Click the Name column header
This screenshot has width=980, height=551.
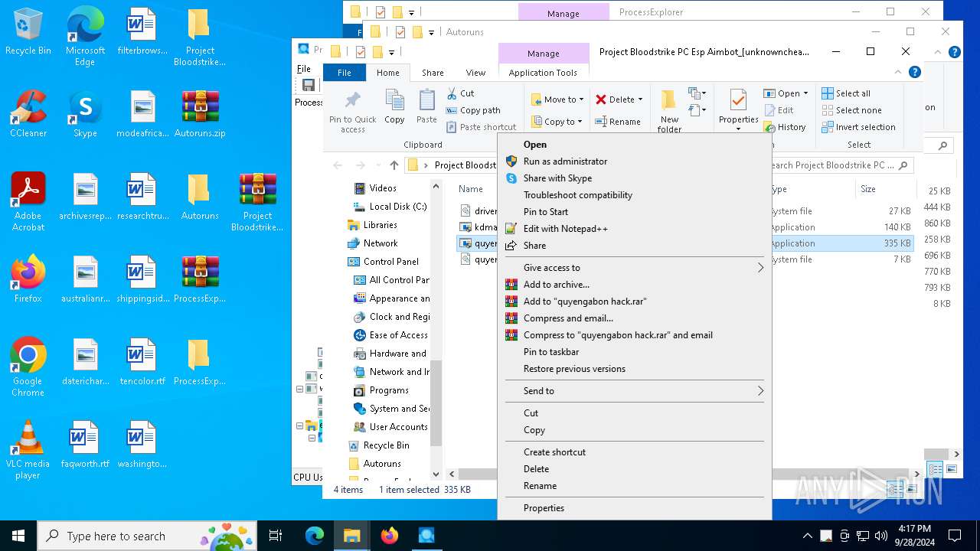tap(471, 189)
